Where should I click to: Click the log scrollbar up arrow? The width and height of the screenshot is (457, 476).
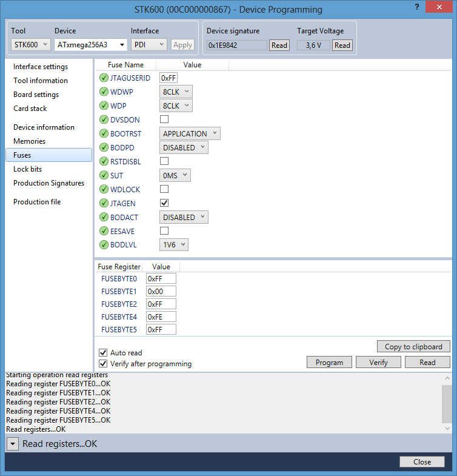[x=447, y=378]
